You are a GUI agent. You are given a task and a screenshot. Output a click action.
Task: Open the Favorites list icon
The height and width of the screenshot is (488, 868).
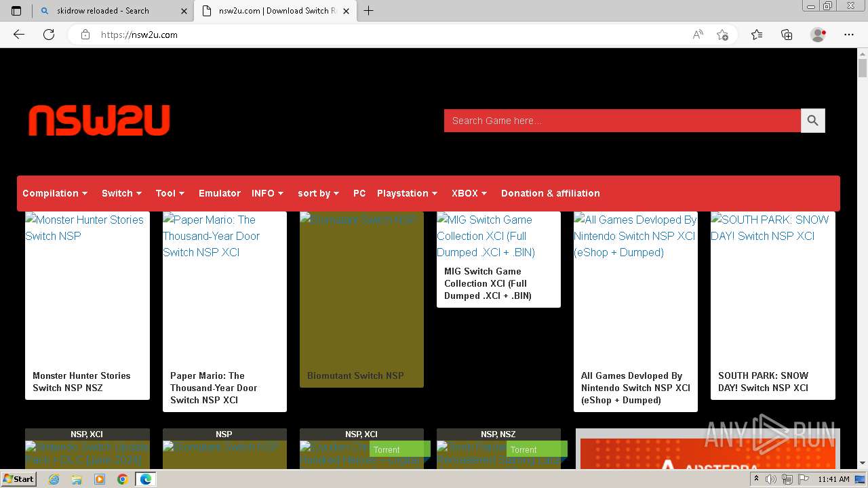click(757, 35)
